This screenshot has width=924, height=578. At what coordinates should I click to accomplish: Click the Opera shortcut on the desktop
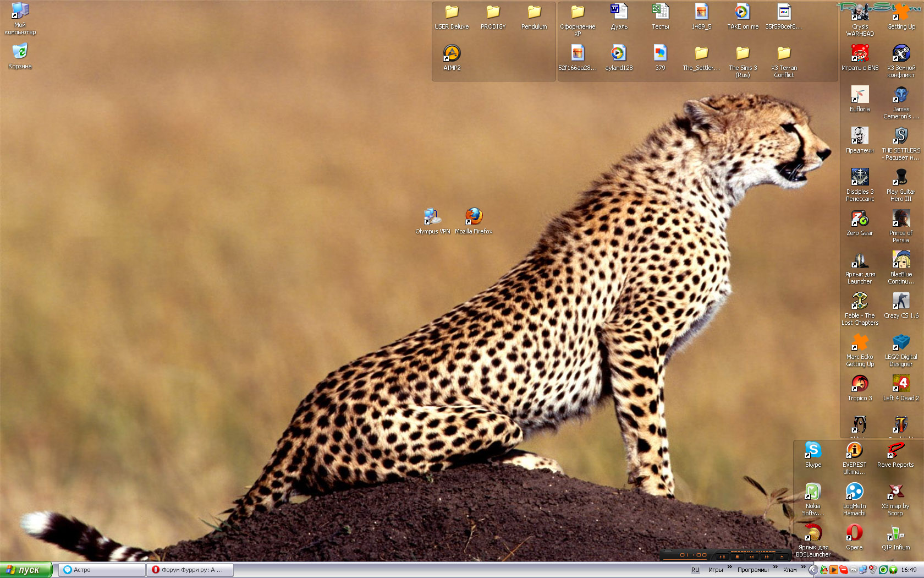854,533
